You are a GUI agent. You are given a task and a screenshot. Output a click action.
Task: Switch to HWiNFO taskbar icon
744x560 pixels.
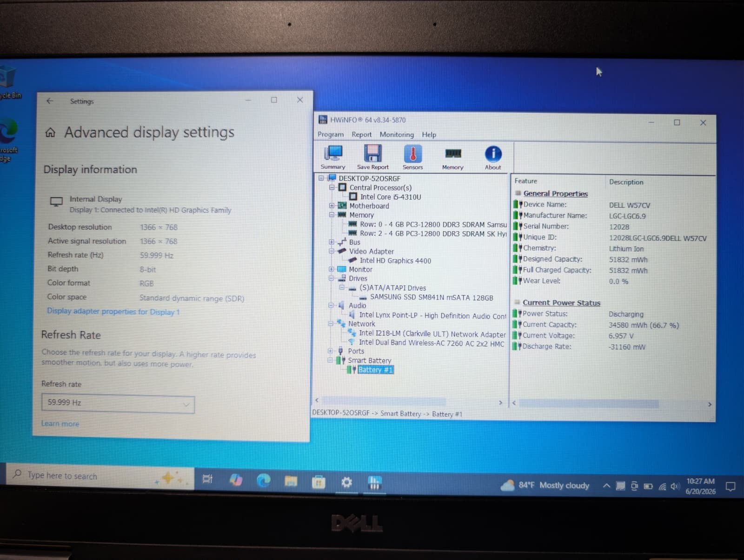(374, 483)
